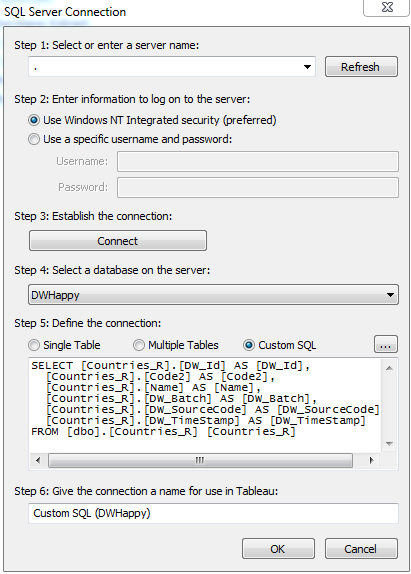Click the right arrow of horizontal scrollbar
Image resolution: width=411 pixels, height=574 pixels.
tap(372, 460)
